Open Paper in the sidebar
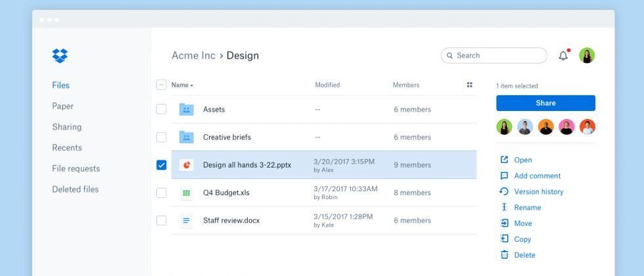The width and height of the screenshot is (644, 276). [63, 106]
